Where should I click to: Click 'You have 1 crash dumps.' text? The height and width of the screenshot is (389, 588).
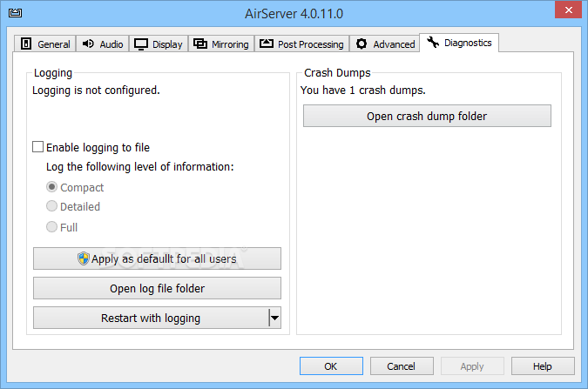363,91
